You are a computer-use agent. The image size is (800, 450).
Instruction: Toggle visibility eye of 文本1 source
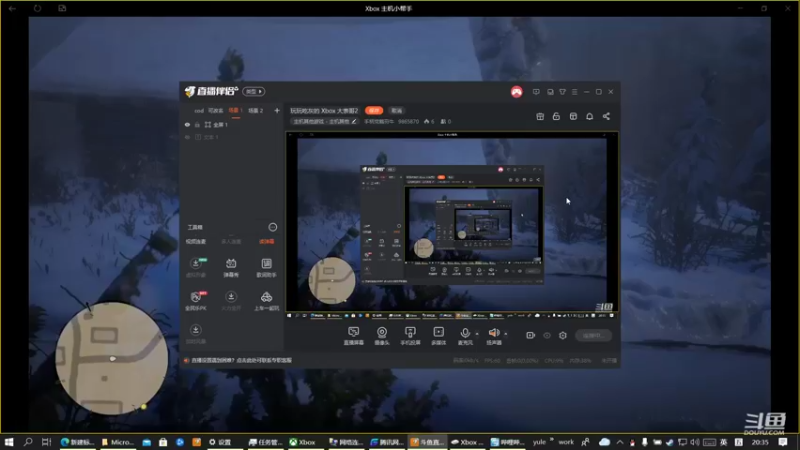pyautogui.click(x=187, y=137)
